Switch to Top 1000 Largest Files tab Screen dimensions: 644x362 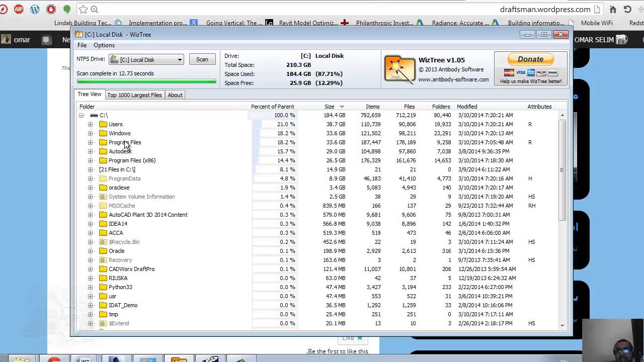coord(134,95)
